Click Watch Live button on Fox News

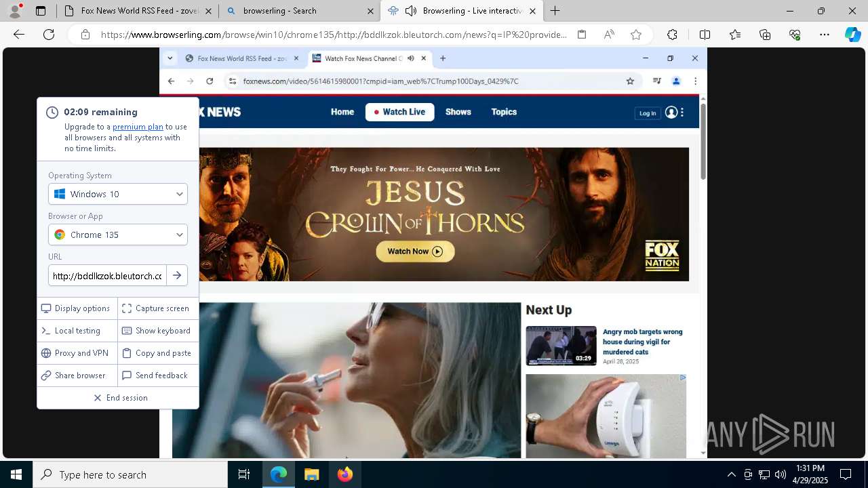coord(399,112)
